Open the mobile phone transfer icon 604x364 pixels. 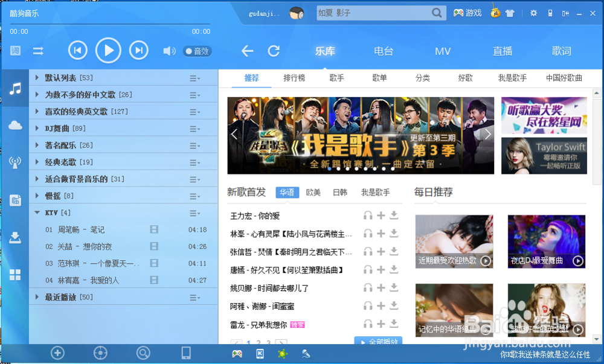pyautogui.click(x=186, y=353)
